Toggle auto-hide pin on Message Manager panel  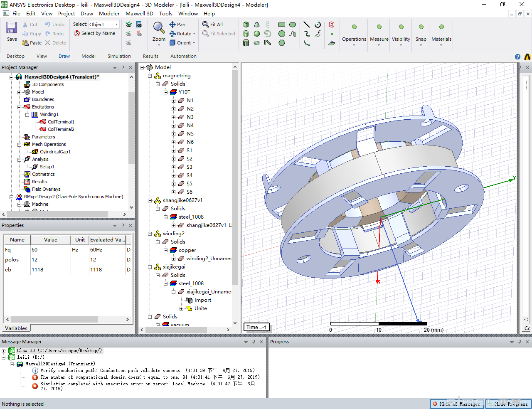[x=254, y=342]
